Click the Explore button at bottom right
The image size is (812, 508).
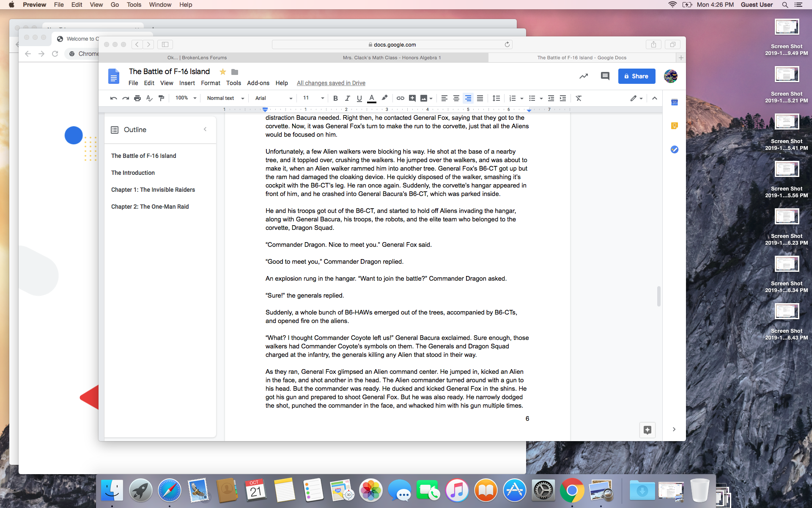pos(647,430)
